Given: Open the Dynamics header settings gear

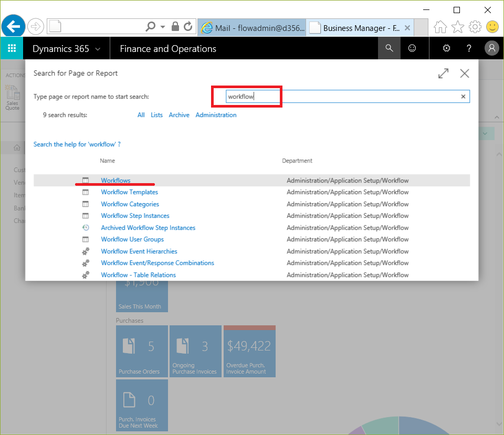Looking at the screenshot, I should point(446,48).
